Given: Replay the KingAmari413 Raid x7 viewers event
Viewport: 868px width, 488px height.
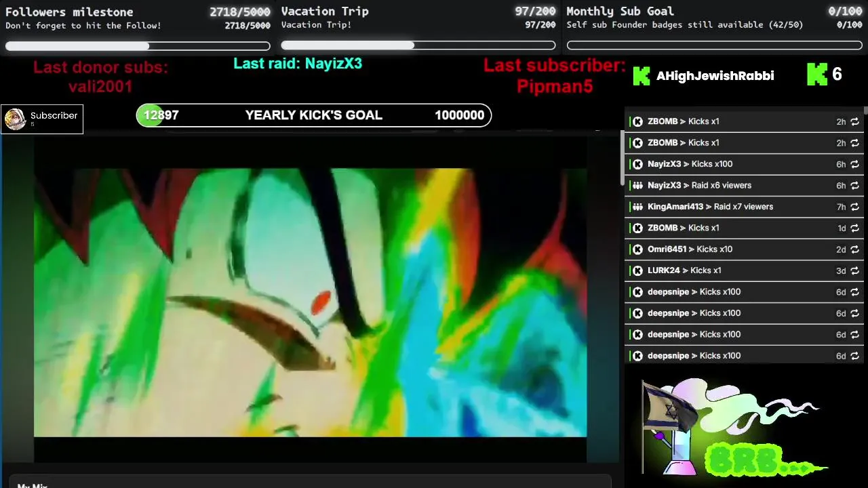Looking at the screenshot, I should coord(854,207).
